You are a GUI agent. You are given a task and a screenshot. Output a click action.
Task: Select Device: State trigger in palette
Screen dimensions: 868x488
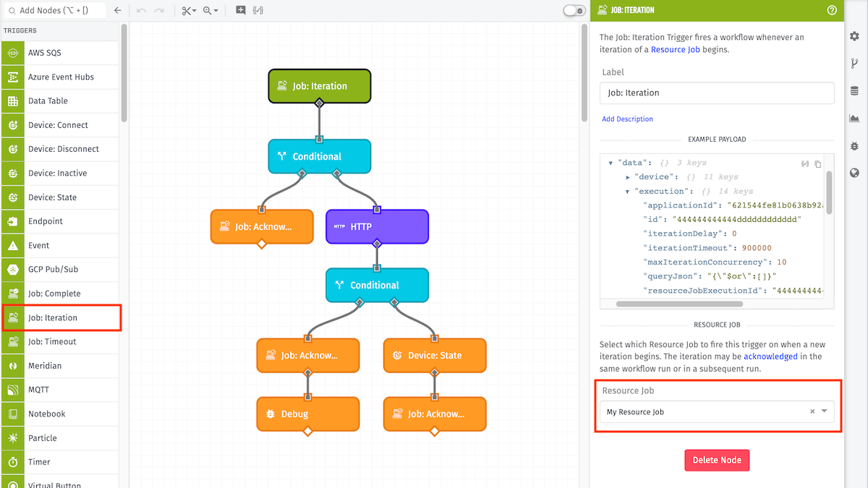click(59, 197)
